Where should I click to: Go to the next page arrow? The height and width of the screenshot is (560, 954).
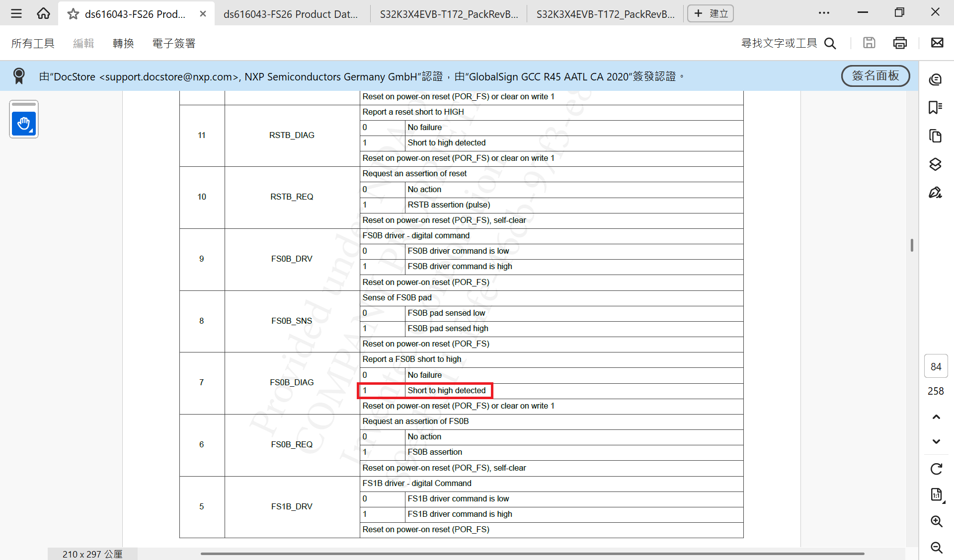tap(936, 441)
